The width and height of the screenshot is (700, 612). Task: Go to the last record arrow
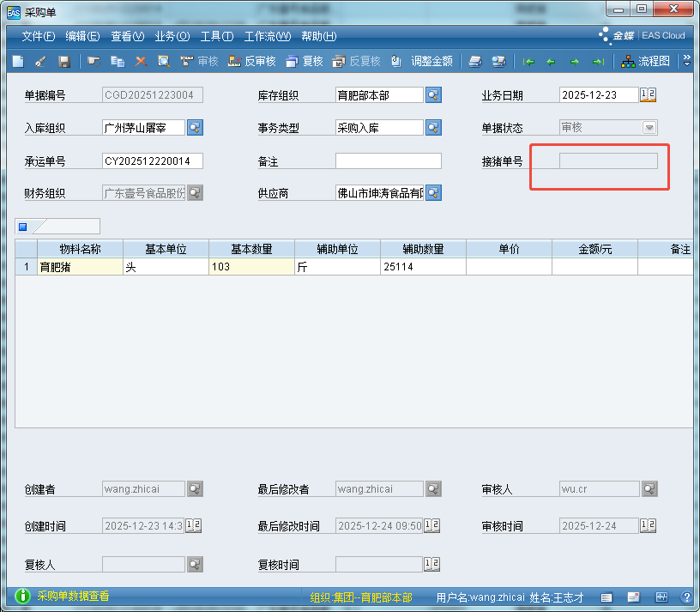tap(598, 62)
